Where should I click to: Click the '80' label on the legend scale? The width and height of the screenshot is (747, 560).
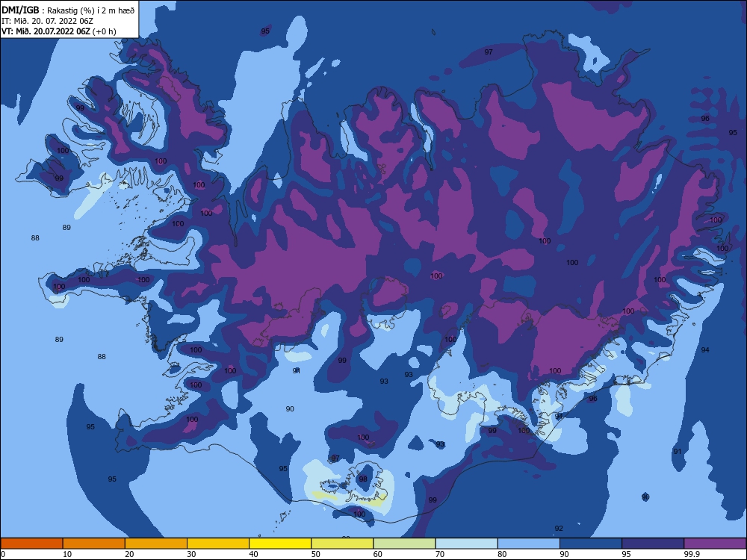[x=502, y=554]
